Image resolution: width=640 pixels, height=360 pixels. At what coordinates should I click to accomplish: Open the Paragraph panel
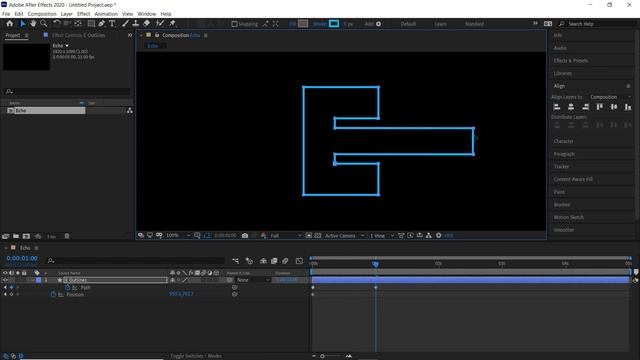click(564, 154)
